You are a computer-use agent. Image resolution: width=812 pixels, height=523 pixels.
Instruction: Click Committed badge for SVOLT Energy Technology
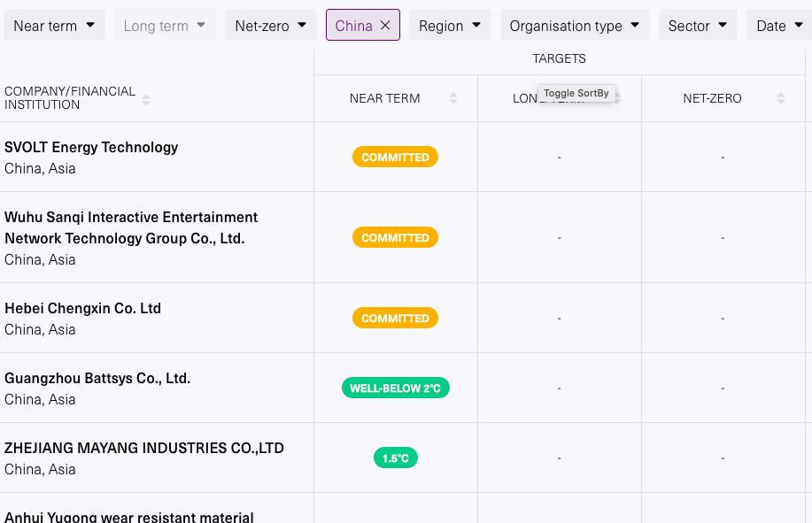point(395,157)
